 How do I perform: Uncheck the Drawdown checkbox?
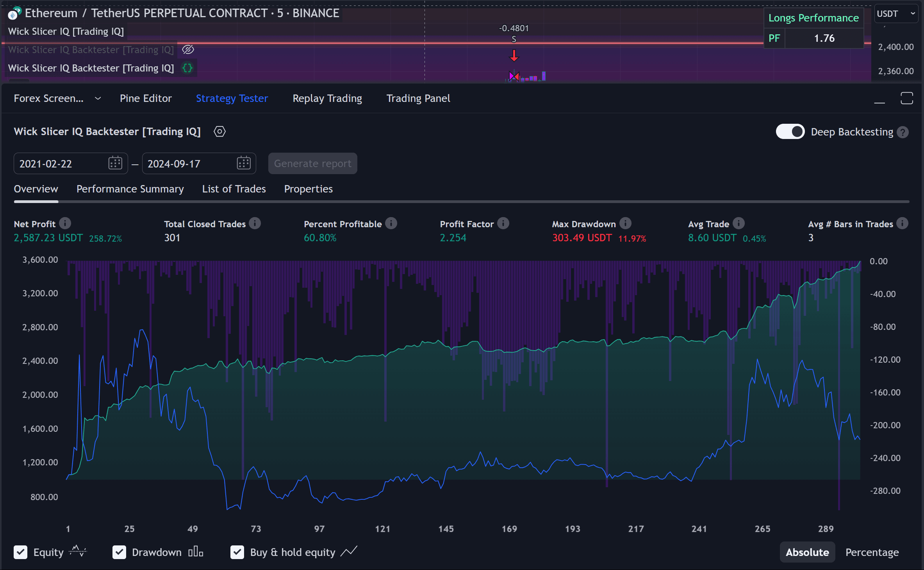point(119,552)
